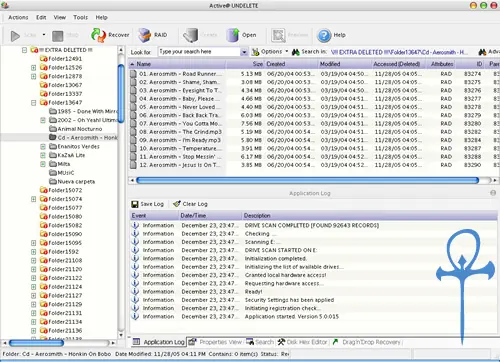Open the Scan button dropdown arrow
Screen dimensions: 500x362
pyautogui.click(x=44, y=35)
